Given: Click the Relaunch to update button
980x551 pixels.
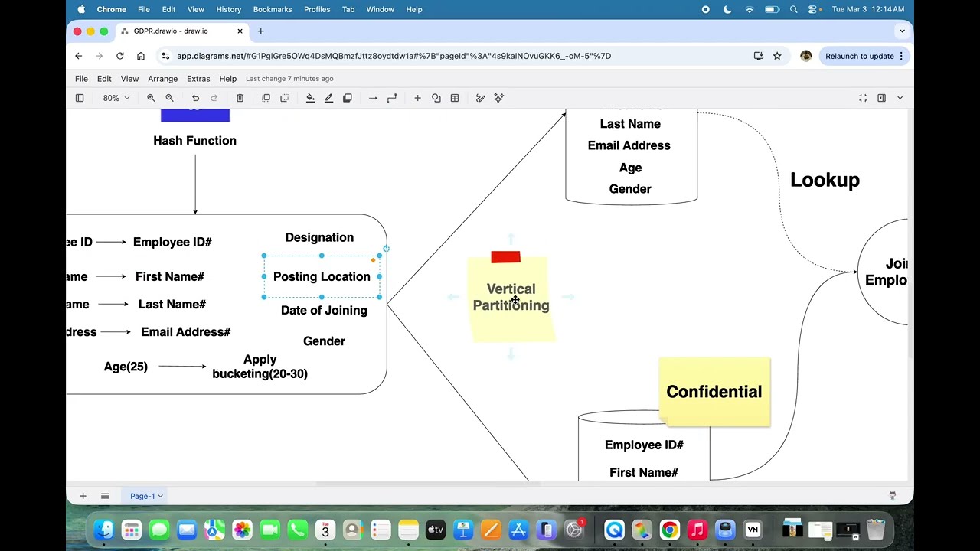Looking at the screenshot, I should coord(865,56).
